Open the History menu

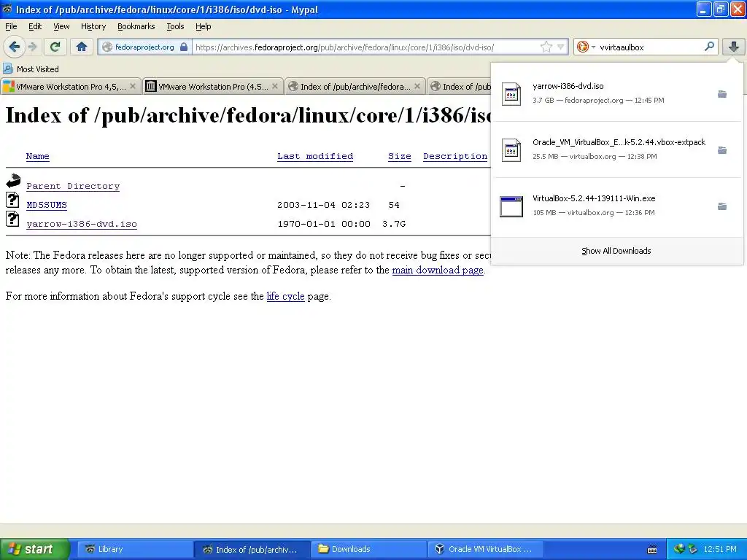pyautogui.click(x=93, y=26)
